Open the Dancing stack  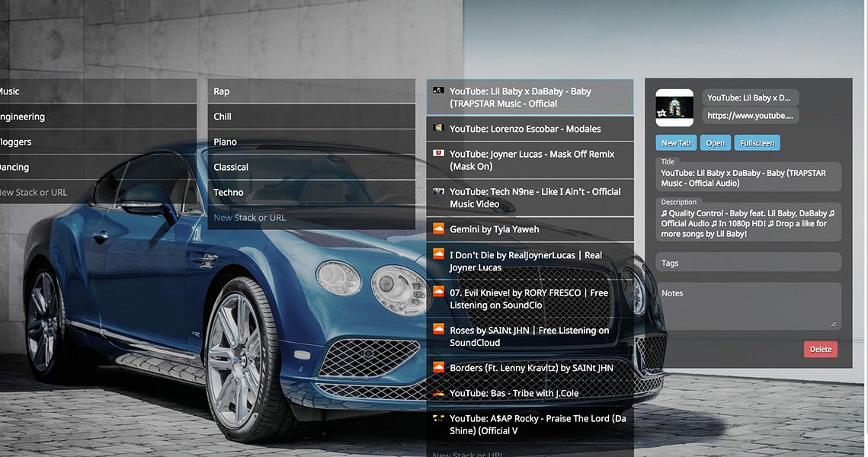coord(98,167)
